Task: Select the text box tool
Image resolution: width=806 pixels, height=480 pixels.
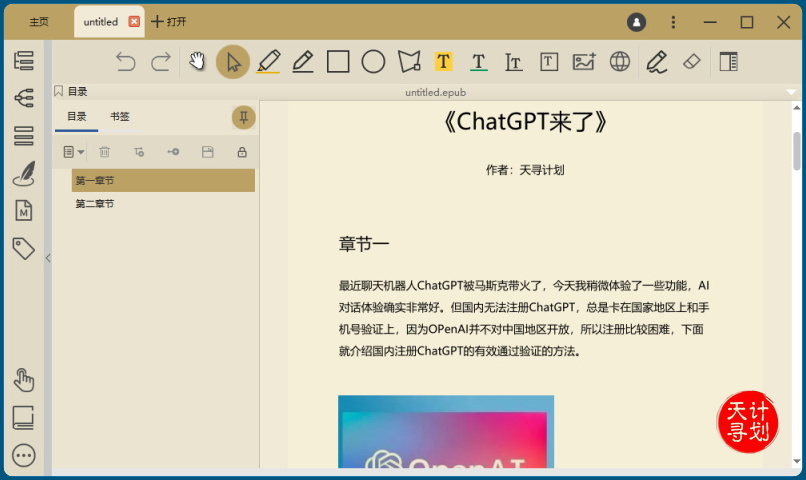Action: 549,62
